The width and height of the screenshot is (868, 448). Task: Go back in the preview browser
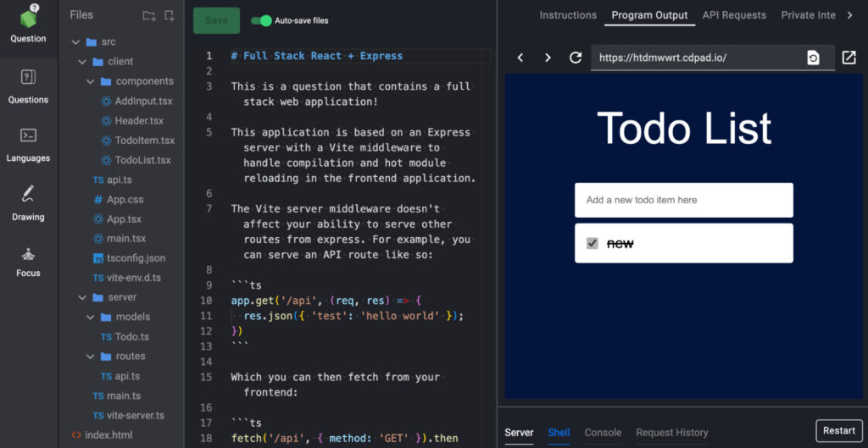[x=520, y=58]
